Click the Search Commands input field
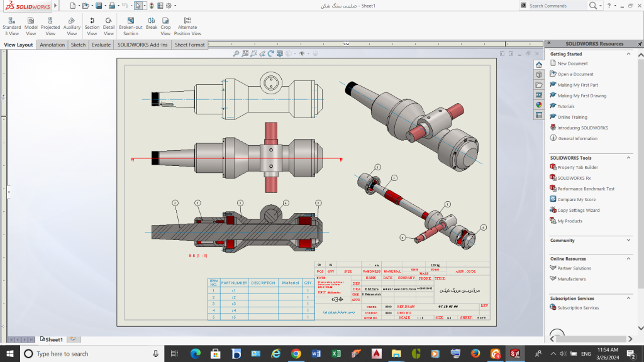The image size is (644, 362). point(558,6)
